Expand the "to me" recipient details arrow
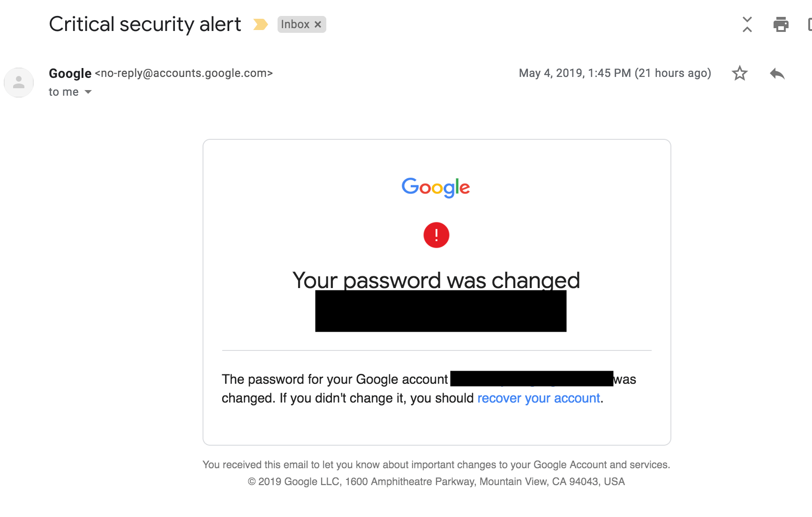The width and height of the screenshot is (812, 517). 88,92
